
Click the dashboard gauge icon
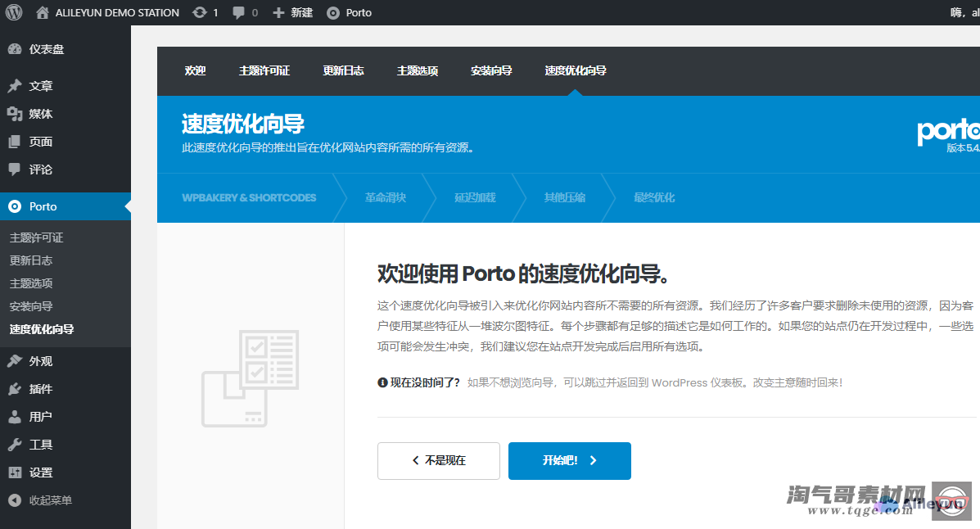tap(15, 49)
